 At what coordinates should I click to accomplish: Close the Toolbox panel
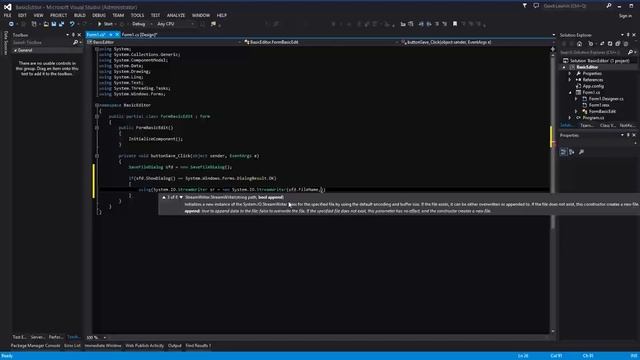click(x=79, y=35)
